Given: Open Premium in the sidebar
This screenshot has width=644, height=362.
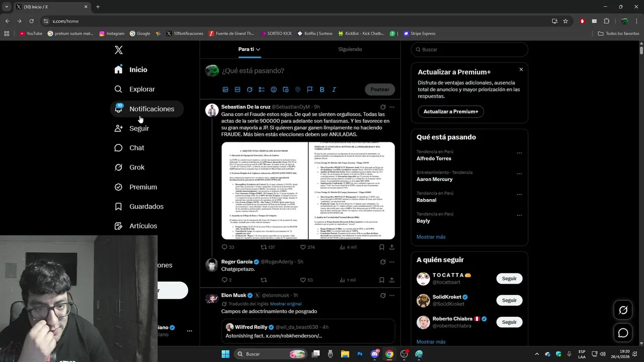Looking at the screenshot, I should click(x=136, y=187).
